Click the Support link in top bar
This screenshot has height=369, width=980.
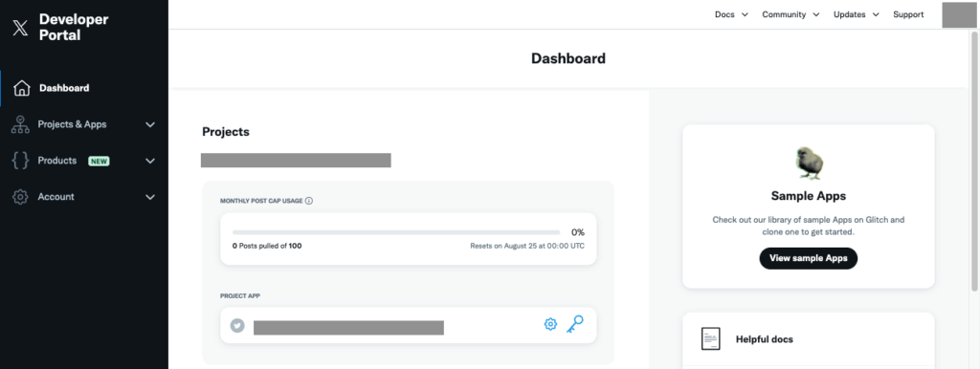click(908, 14)
